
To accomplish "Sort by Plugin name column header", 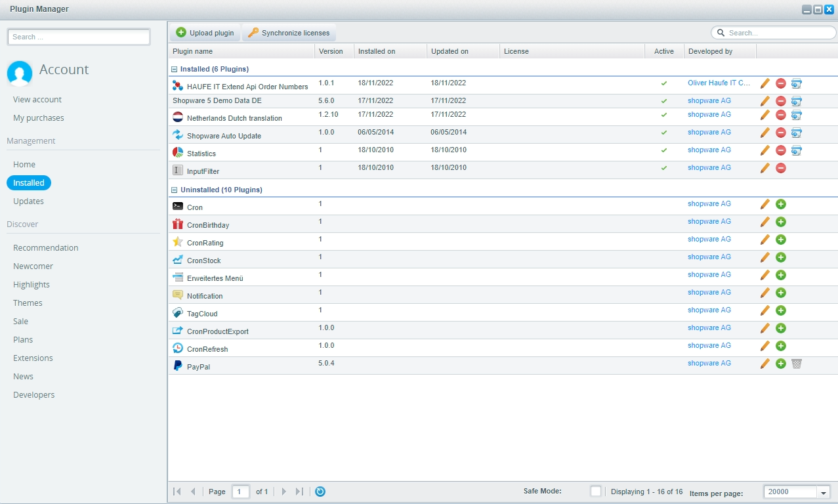I will (241, 51).
